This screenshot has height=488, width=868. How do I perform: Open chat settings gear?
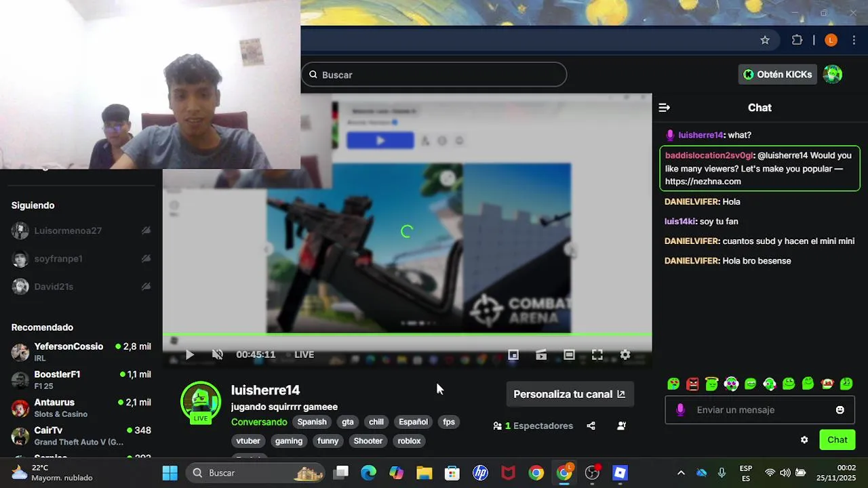[x=804, y=440]
